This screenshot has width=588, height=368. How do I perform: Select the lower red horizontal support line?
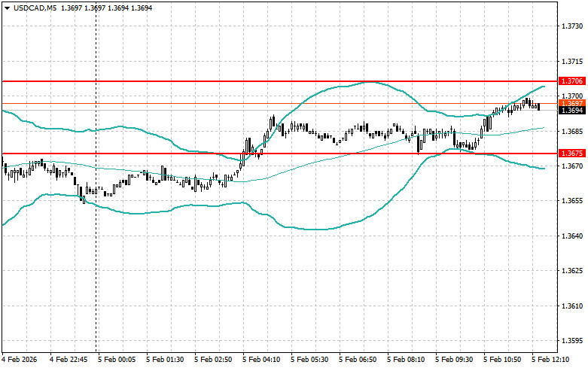pos(279,154)
